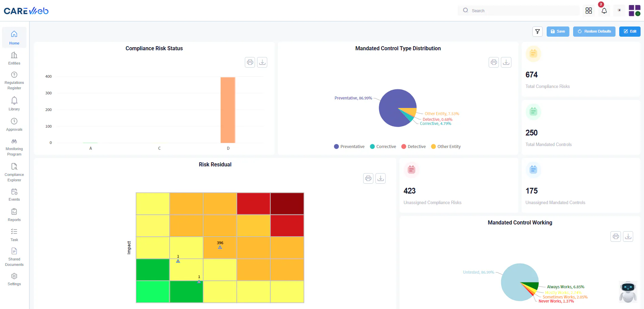The width and height of the screenshot is (644, 309).
Task: Download the Compliance Risk Status chart
Action: pyautogui.click(x=262, y=62)
